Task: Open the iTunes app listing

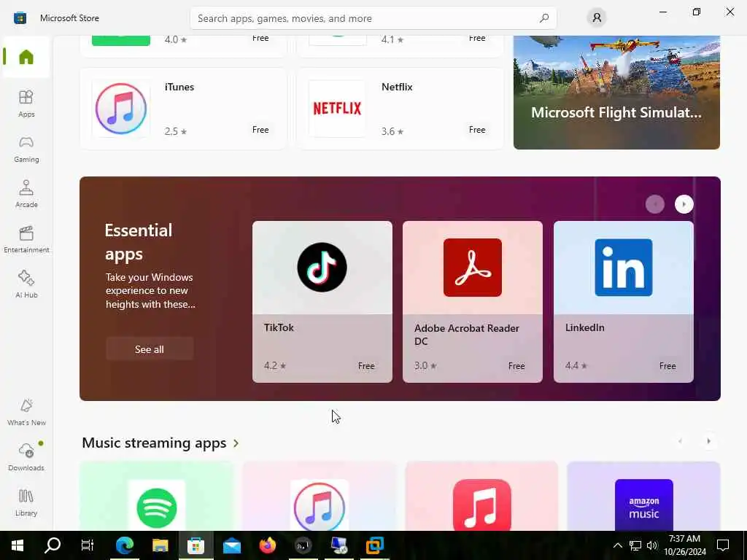Action: 183,109
